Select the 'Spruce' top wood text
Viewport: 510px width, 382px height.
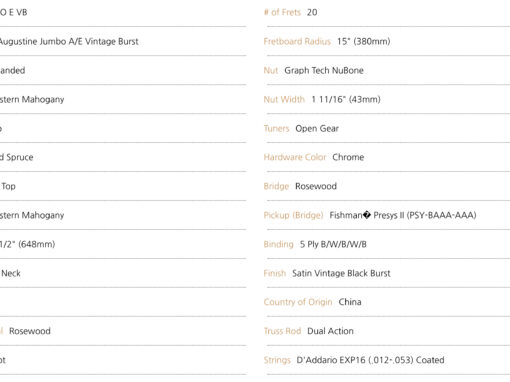tap(20, 157)
